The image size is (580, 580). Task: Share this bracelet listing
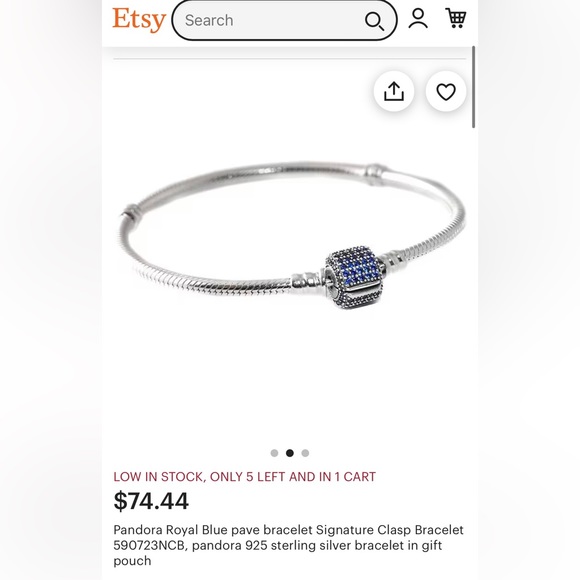(394, 91)
